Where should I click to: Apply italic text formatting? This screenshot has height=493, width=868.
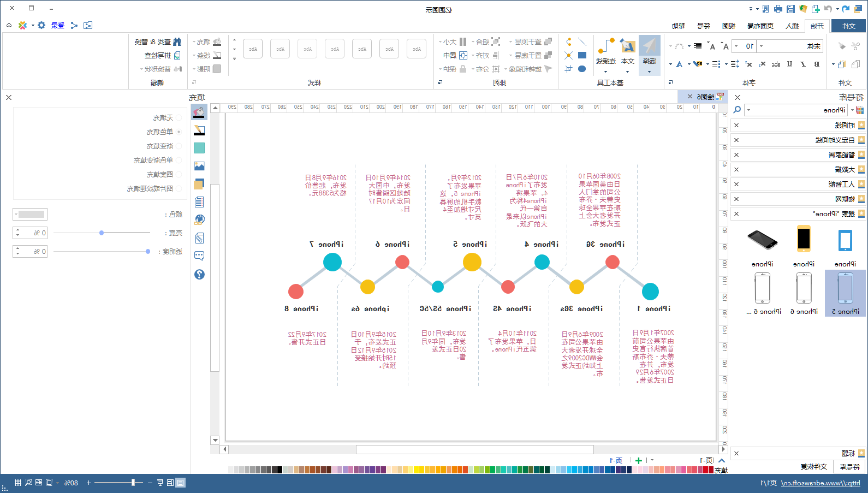coord(803,64)
